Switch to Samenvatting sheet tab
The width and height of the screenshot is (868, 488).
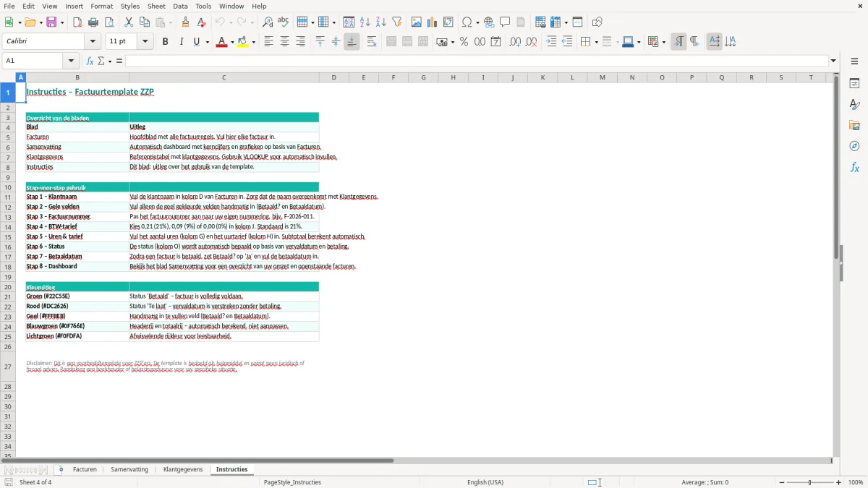(129, 470)
